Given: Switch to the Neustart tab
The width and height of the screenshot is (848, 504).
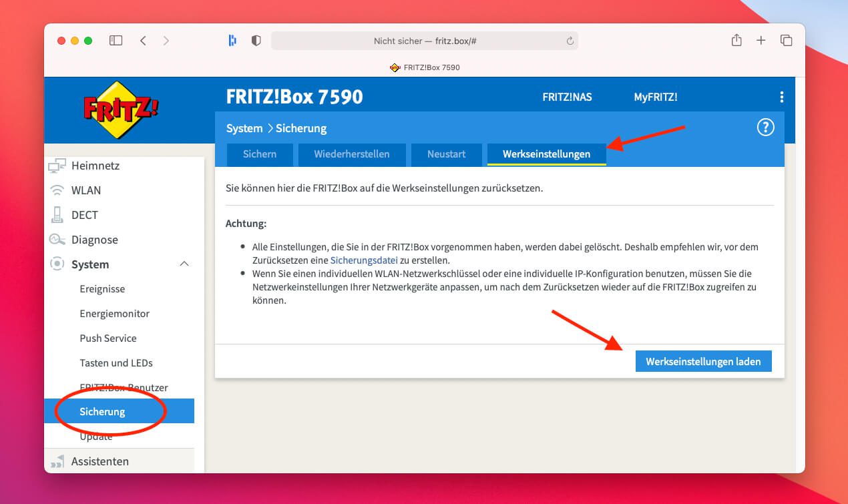Looking at the screenshot, I should pyautogui.click(x=447, y=154).
